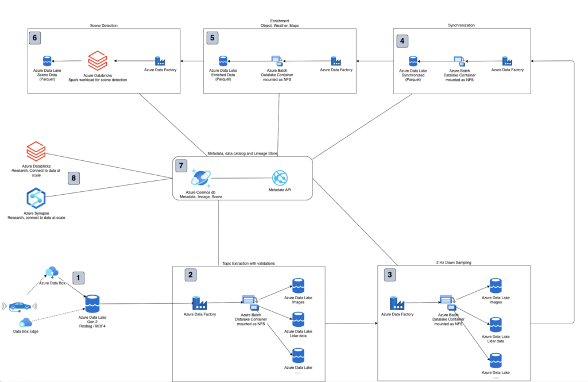This screenshot has height=382, width=588.
Task: Click the Azure Data Lake Images icon in Topic Extraction
Action: click(x=298, y=285)
